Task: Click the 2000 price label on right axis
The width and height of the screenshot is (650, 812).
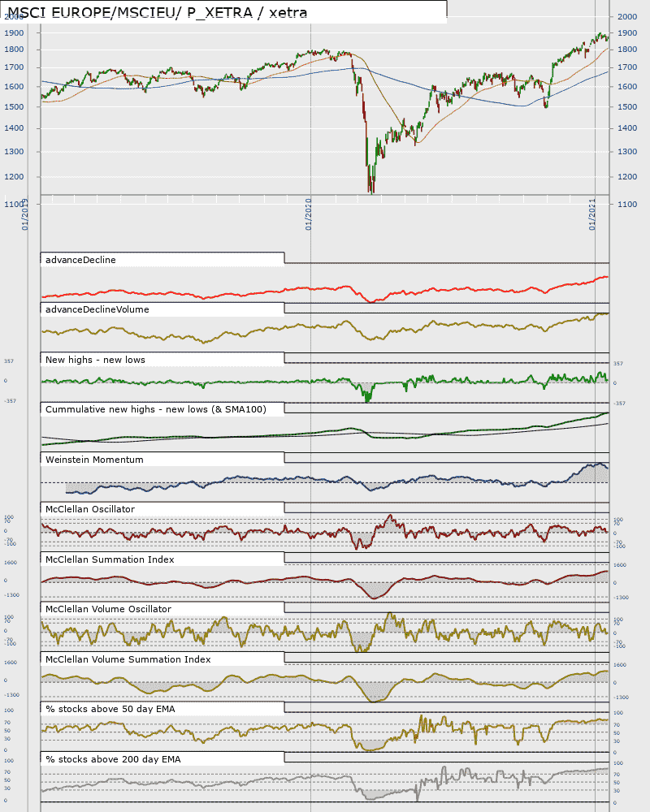Action: pyautogui.click(x=627, y=16)
